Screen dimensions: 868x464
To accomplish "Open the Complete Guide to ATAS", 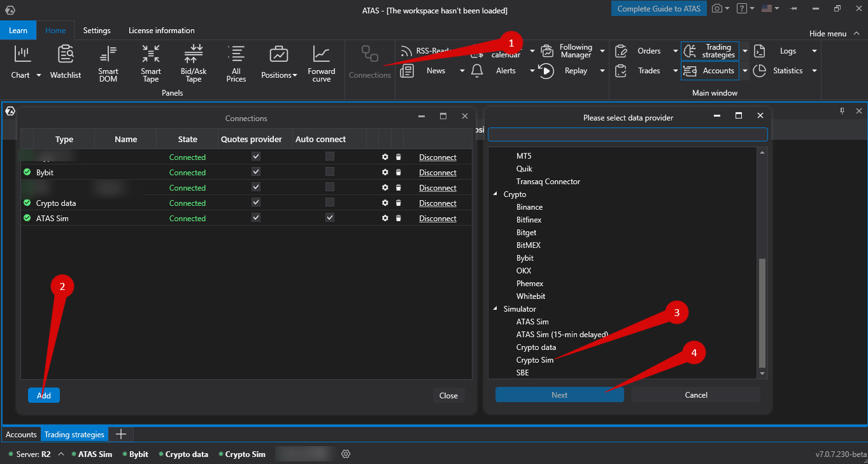I will (x=659, y=9).
